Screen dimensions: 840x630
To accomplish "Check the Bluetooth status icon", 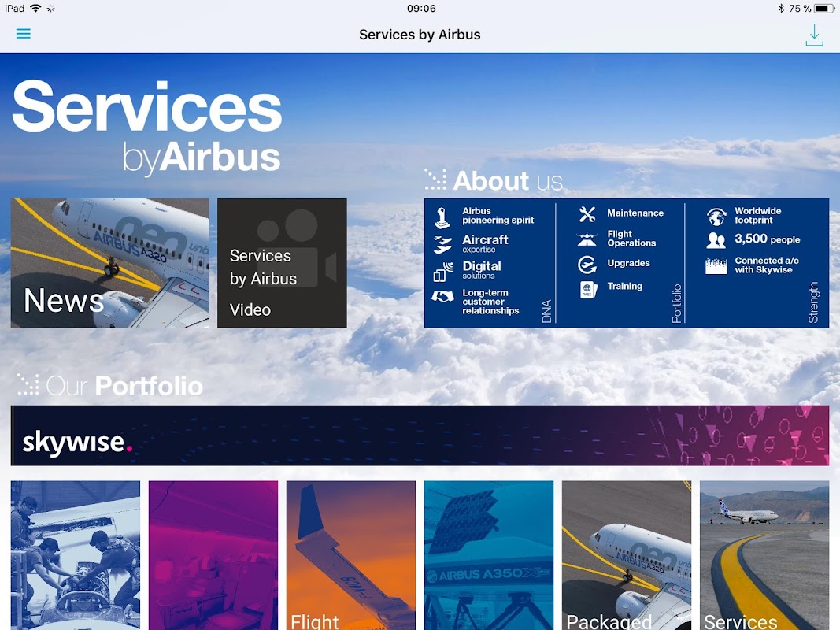I will (781, 8).
